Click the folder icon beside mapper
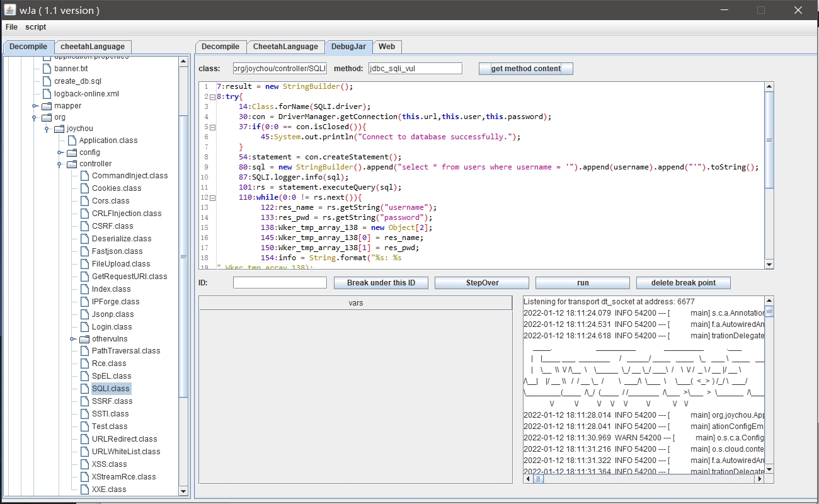This screenshot has height=504, width=819. tap(47, 106)
